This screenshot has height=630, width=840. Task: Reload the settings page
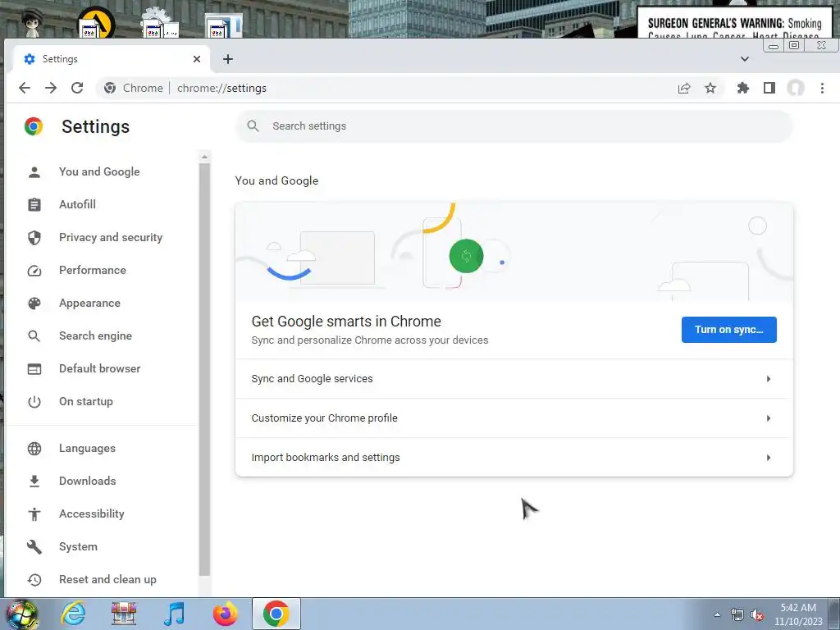tap(77, 88)
